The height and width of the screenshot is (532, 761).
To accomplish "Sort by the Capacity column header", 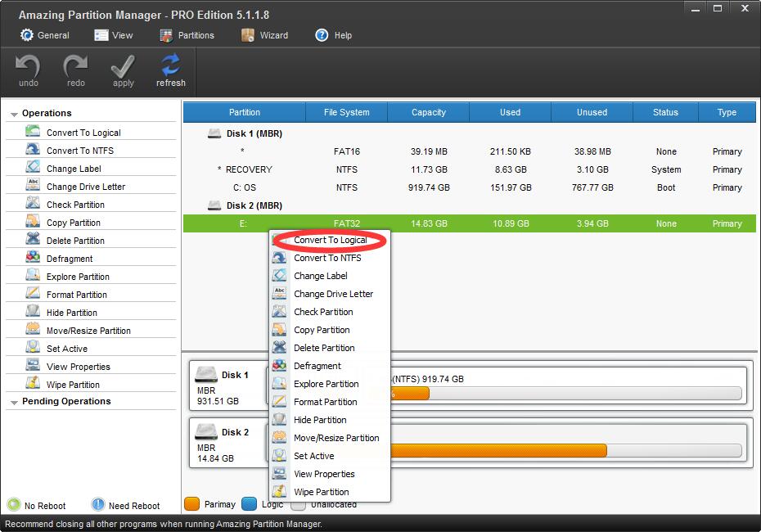I will pos(429,112).
